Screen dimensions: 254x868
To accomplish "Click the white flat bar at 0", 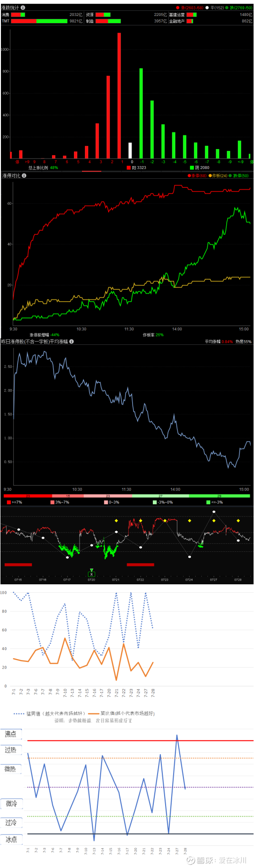I will tap(130, 151).
